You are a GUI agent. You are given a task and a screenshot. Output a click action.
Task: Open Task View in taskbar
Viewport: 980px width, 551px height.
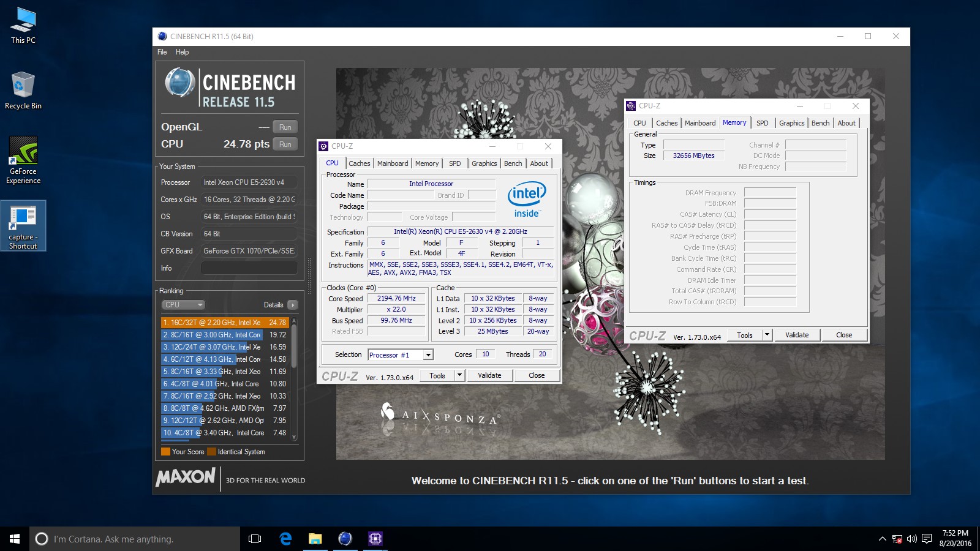[x=255, y=539]
